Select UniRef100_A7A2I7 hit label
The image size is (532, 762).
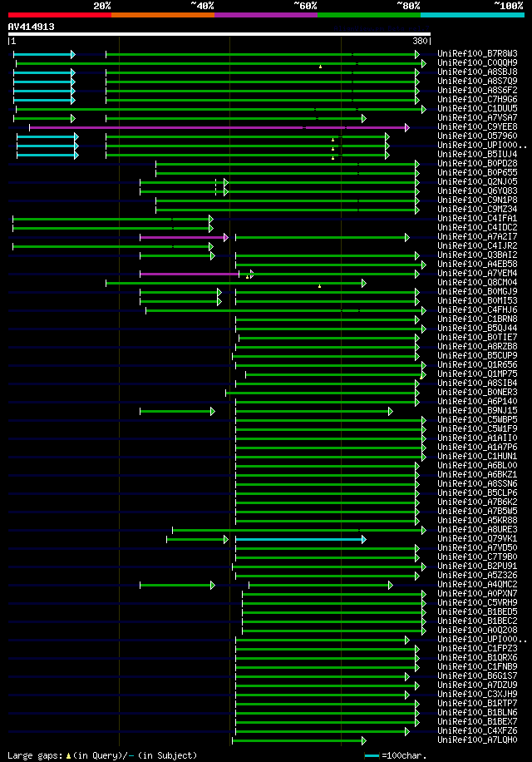coord(477,236)
